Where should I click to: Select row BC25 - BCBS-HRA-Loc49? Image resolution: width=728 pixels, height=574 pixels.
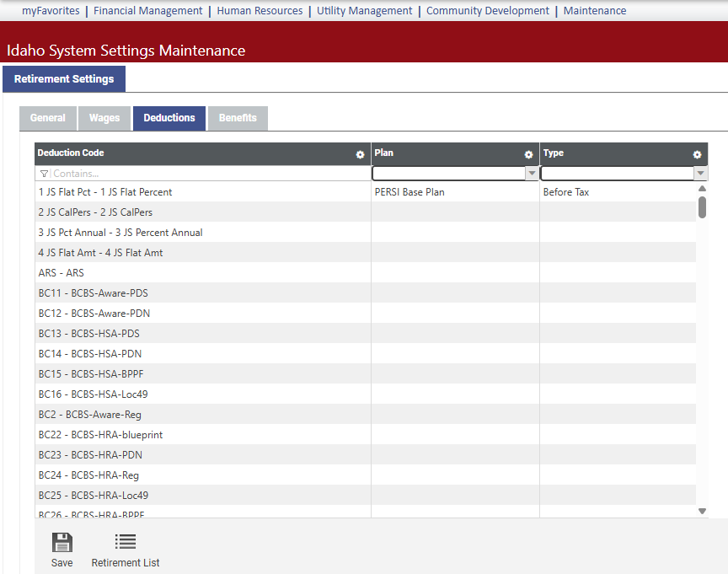[365, 495]
